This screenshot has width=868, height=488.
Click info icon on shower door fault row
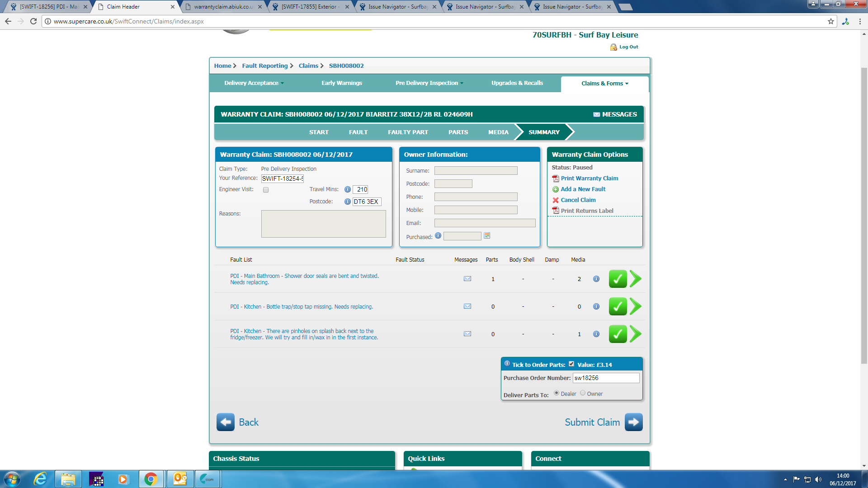tap(596, 279)
